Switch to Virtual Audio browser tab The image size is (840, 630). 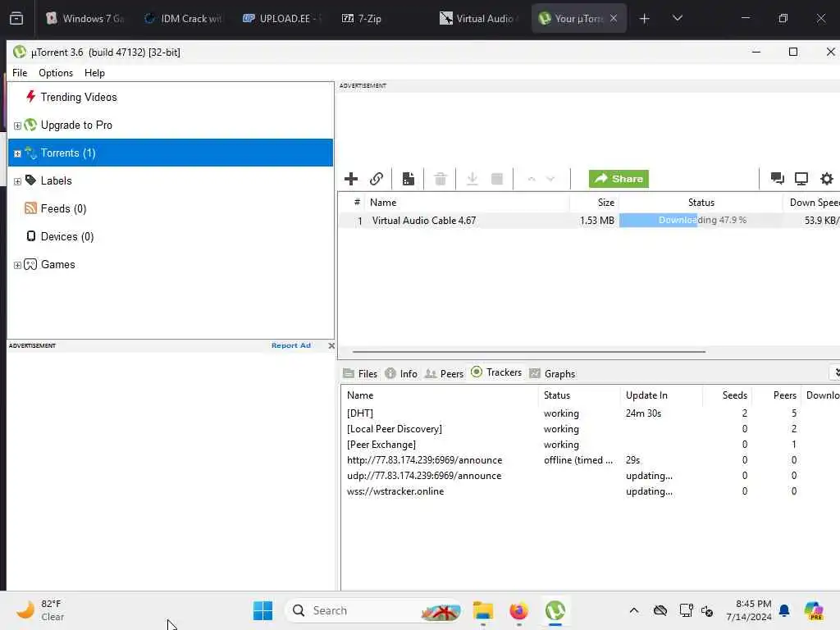coord(479,19)
